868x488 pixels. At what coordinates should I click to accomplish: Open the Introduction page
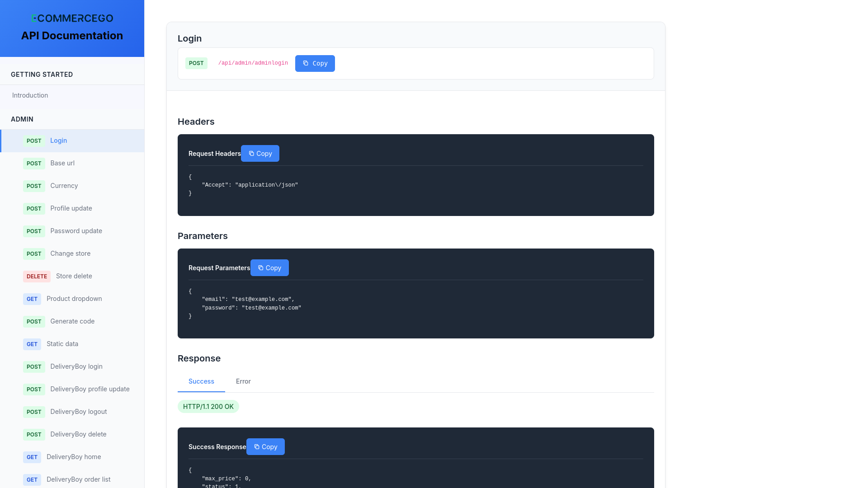(x=72, y=95)
